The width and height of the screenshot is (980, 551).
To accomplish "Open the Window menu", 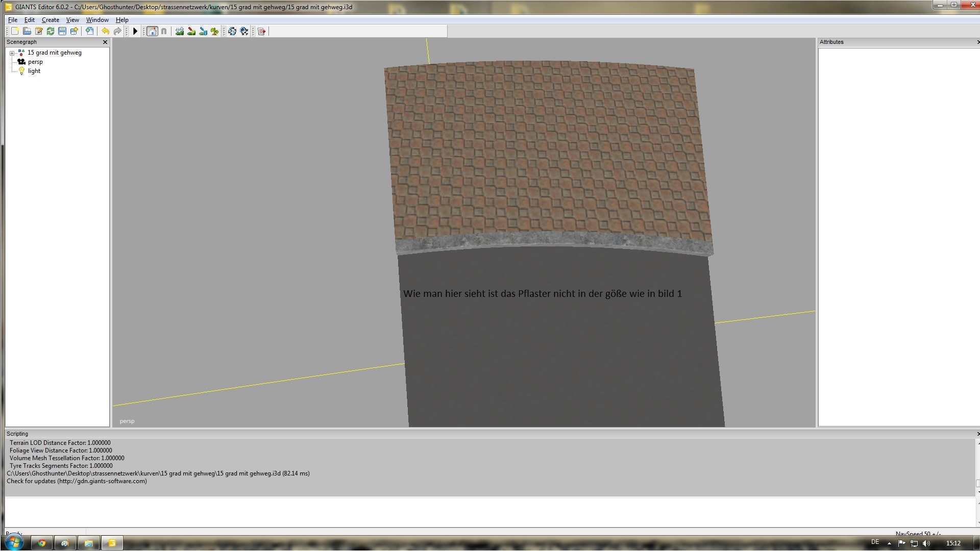I will click(97, 20).
